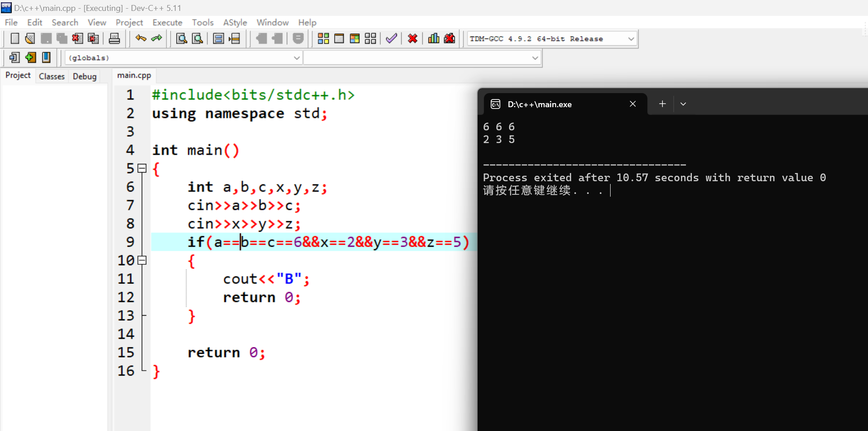Open the Execute menu
Viewport: 868px width, 431px height.
[x=167, y=22]
